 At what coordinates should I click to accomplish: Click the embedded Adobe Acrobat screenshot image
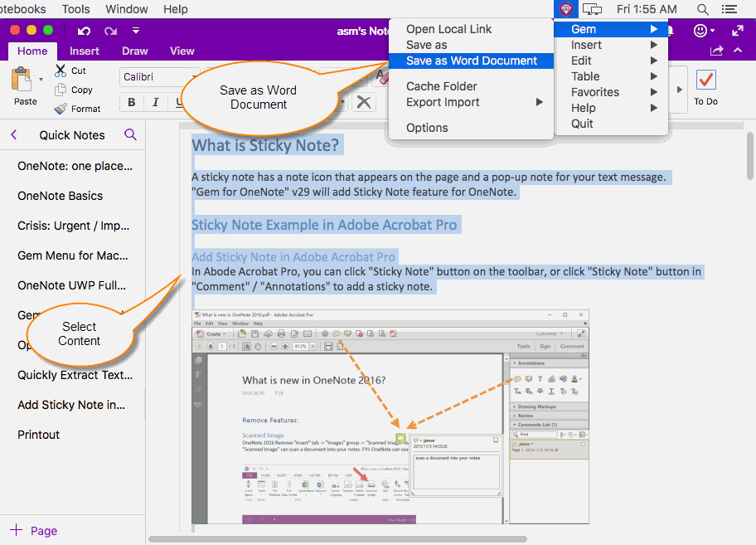[390, 416]
